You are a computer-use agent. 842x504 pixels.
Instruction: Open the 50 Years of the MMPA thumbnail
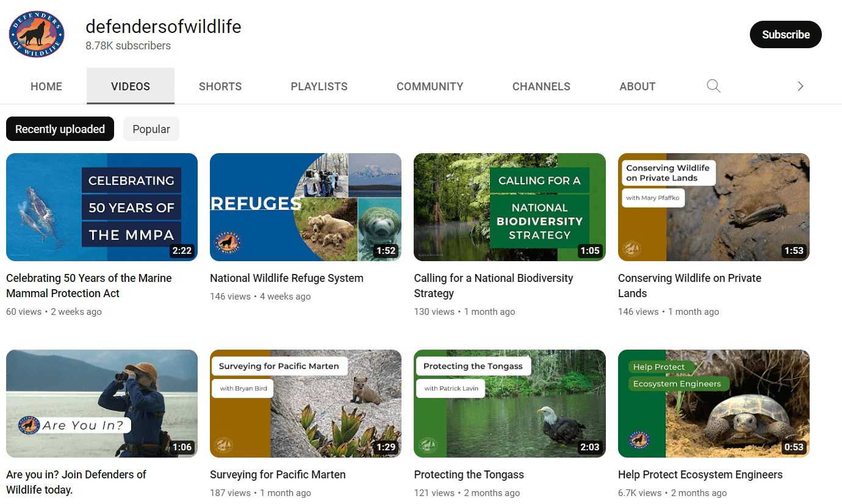[102, 207]
